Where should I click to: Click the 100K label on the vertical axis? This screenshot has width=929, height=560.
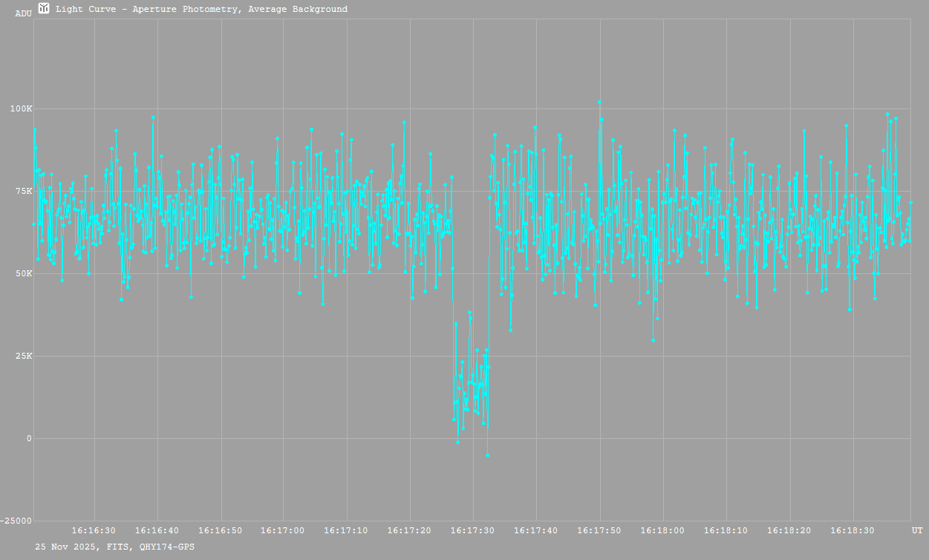21,109
